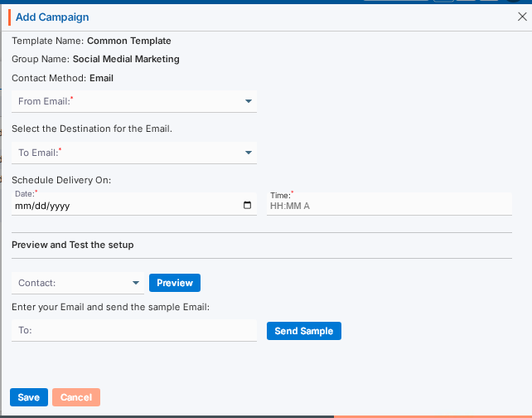
Task: Open the Contact dropdown arrow
Action: 136,284
